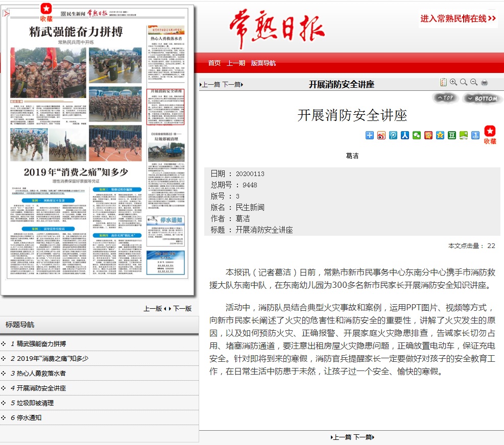
Task: Share via the red flower icon
Action: [x=428, y=135]
